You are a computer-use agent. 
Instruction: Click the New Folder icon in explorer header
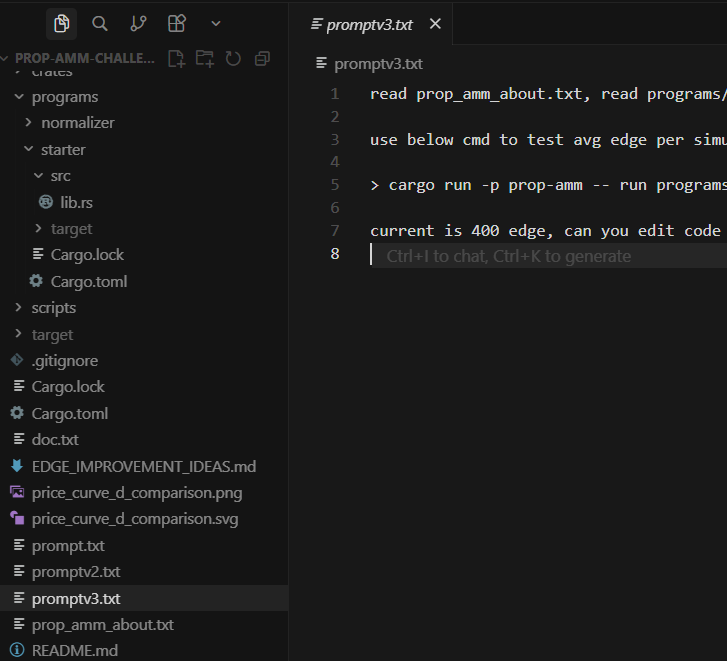(x=204, y=59)
